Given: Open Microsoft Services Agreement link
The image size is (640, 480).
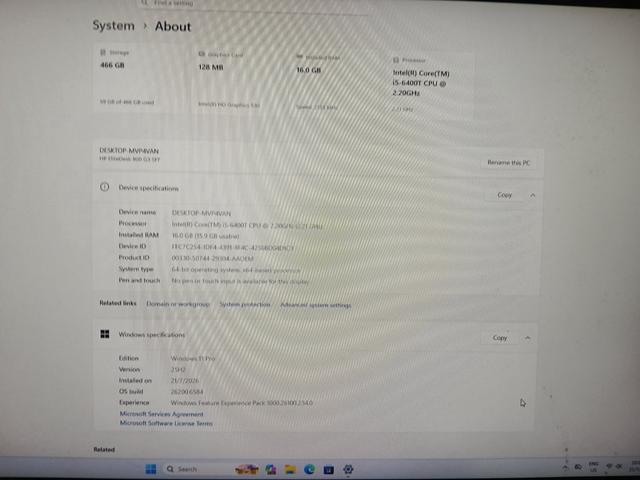Looking at the screenshot, I should coord(161,413).
